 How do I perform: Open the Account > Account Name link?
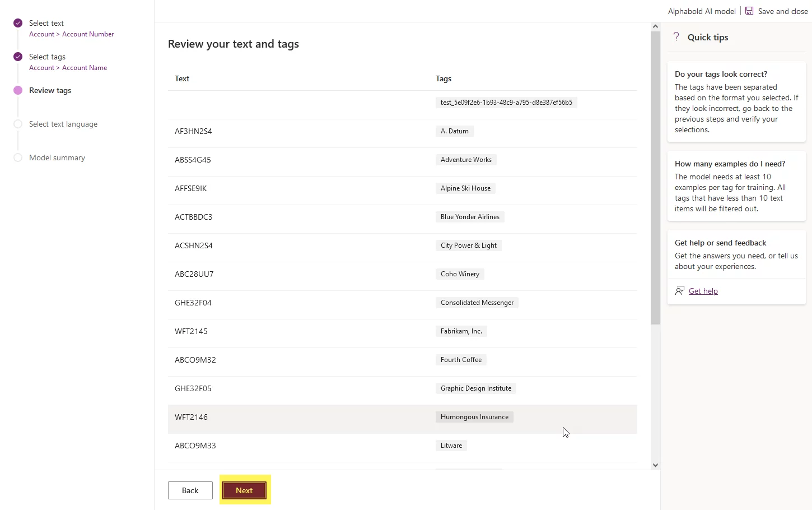[68, 68]
